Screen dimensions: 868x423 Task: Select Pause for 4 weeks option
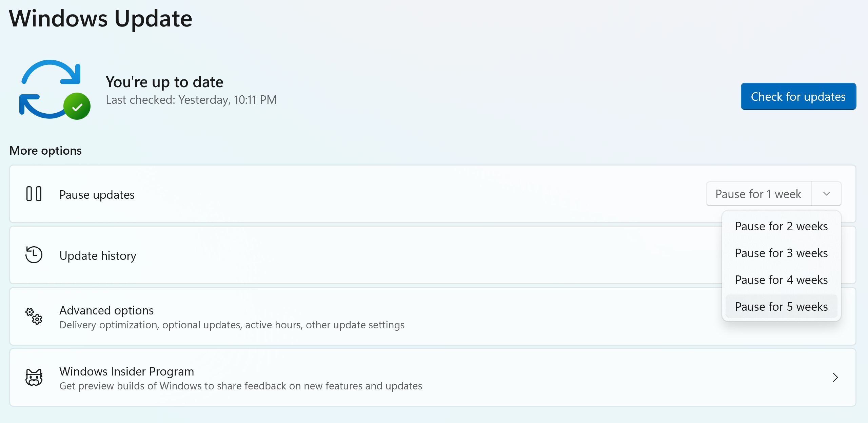(x=781, y=280)
